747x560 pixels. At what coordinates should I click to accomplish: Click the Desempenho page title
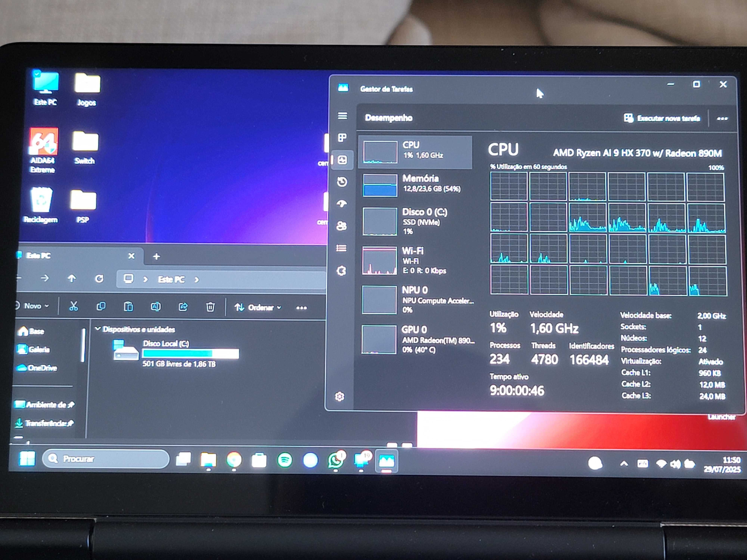(x=389, y=118)
